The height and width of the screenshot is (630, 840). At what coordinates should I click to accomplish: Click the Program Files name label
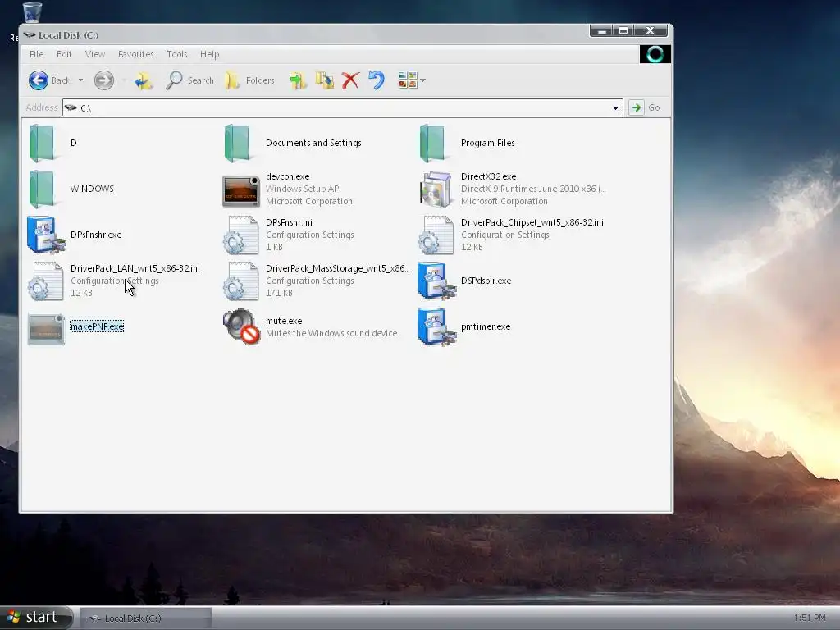pos(487,143)
